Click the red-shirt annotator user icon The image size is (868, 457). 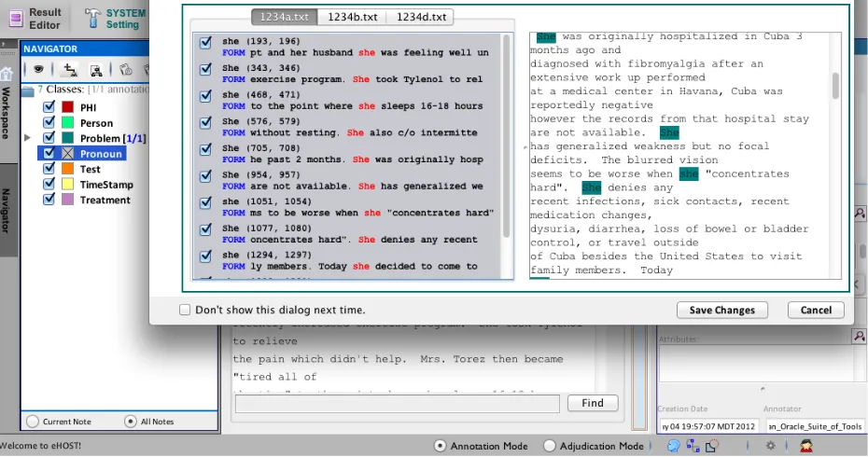click(806, 446)
